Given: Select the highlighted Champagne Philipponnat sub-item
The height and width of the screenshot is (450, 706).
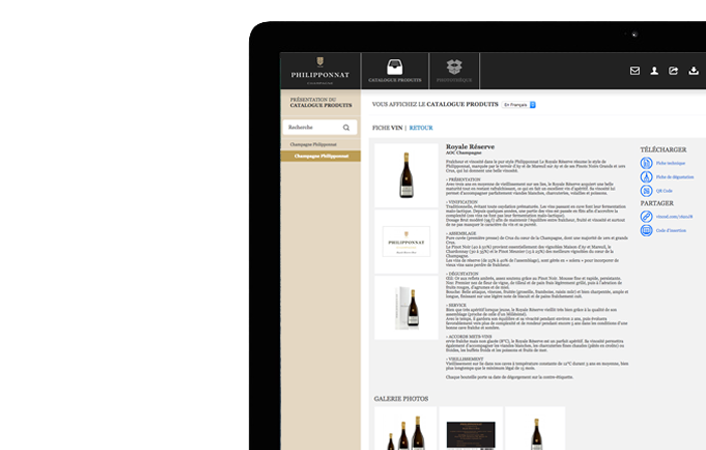Looking at the screenshot, I should coord(320,156).
